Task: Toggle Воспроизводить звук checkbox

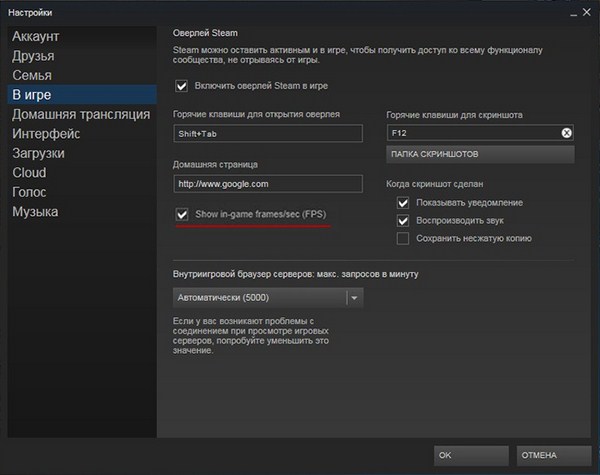Action: [x=403, y=221]
